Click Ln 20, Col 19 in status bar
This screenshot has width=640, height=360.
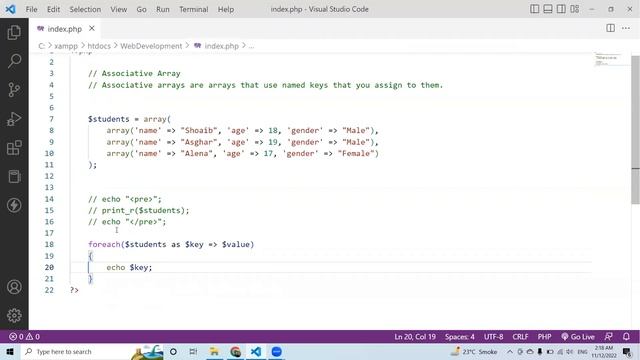tap(415, 337)
